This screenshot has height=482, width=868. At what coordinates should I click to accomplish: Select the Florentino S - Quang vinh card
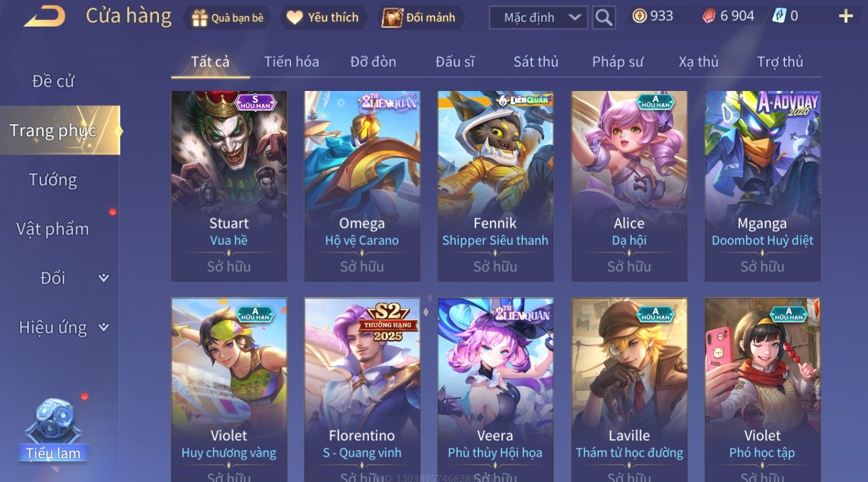click(362, 389)
